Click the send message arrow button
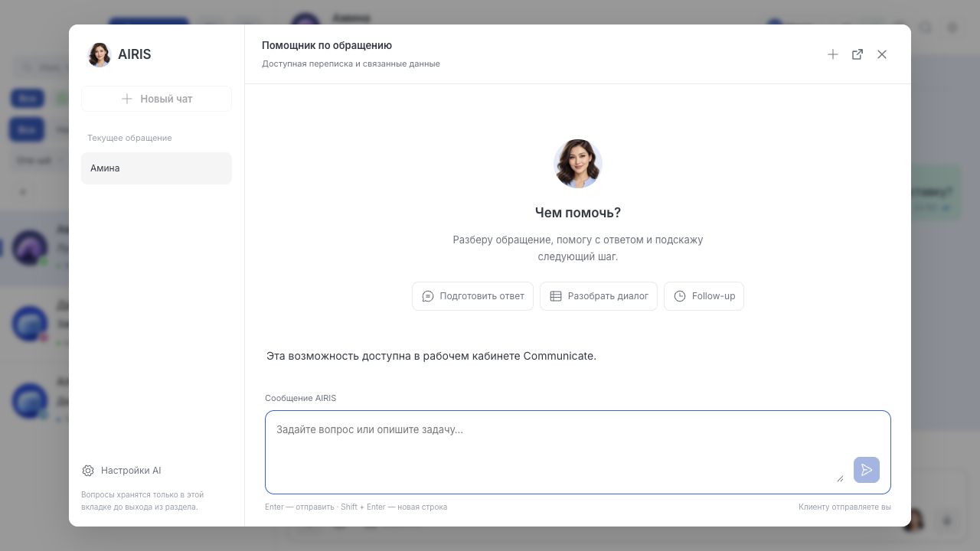Image resolution: width=980 pixels, height=551 pixels. [x=867, y=470]
